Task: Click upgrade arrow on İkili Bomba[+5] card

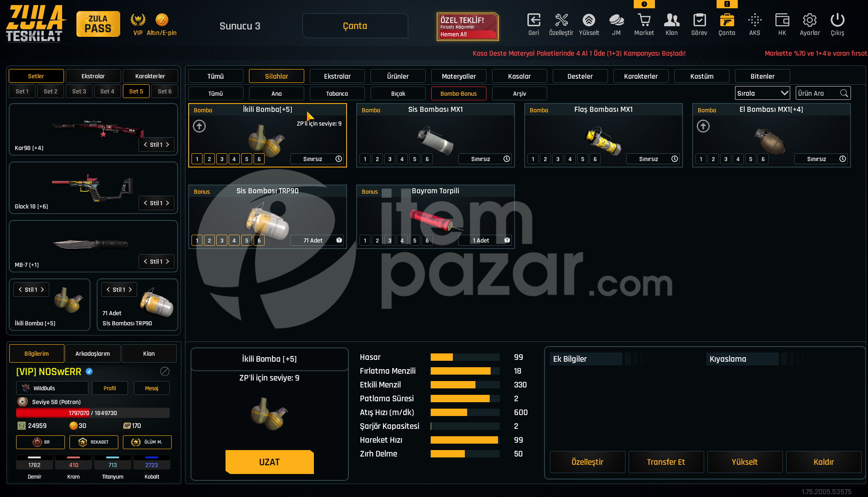Action: tap(199, 126)
